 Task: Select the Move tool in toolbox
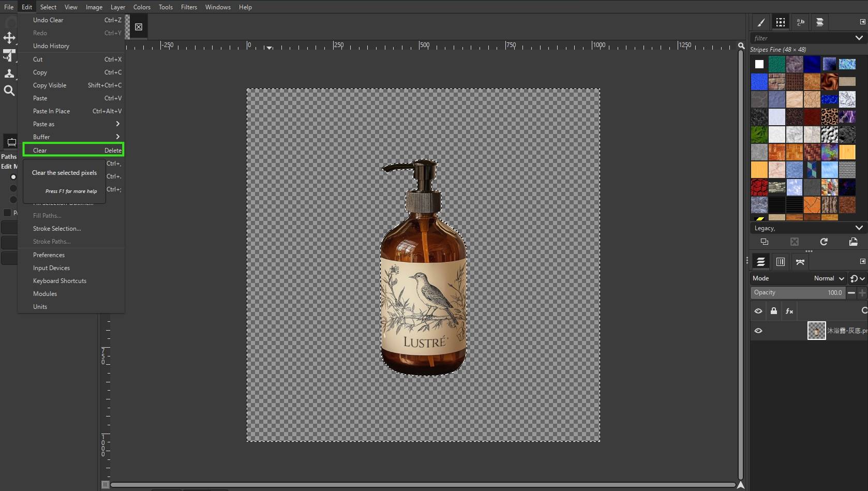pos(9,38)
